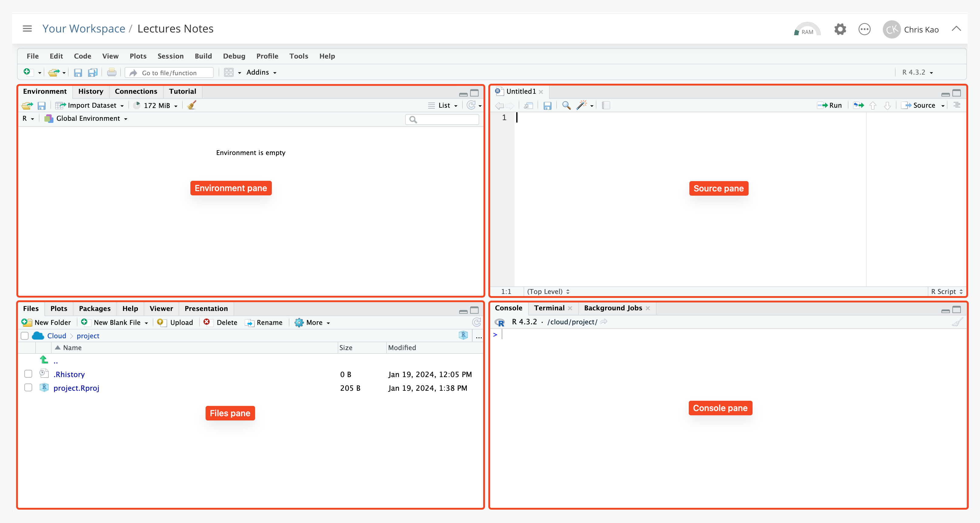Open the RAM usage gauge
This screenshot has width=980, height=523.
pyautogui.click(x=807, y=30)
